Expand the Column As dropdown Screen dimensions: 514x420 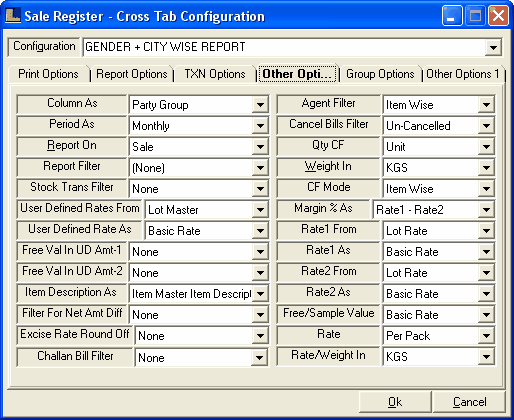(x=260, y=105)
